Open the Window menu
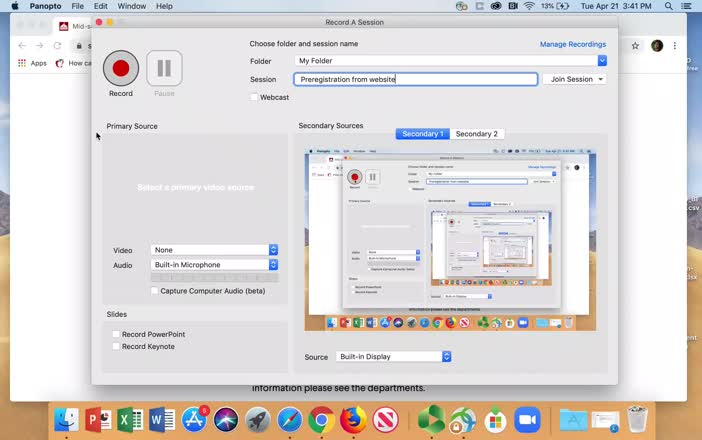Image resolution: width=702 pixels, height=440 pixels. coord(132,6)
